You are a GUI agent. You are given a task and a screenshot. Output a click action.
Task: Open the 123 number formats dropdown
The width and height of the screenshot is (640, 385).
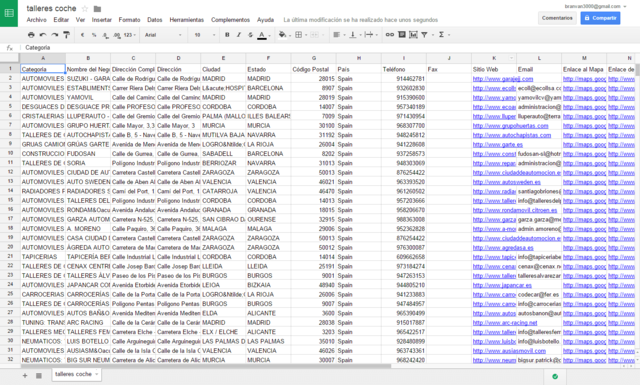pos(129,35)
